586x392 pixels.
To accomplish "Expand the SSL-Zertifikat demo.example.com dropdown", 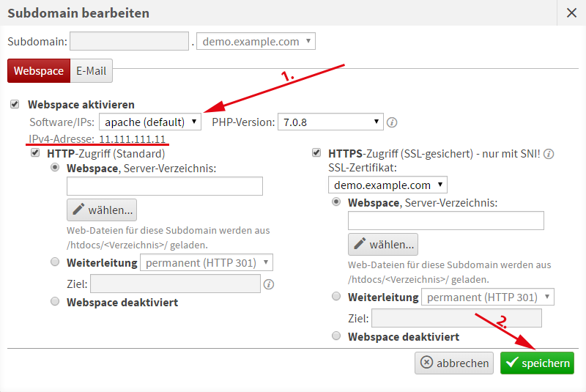I will tap(387, 185).
